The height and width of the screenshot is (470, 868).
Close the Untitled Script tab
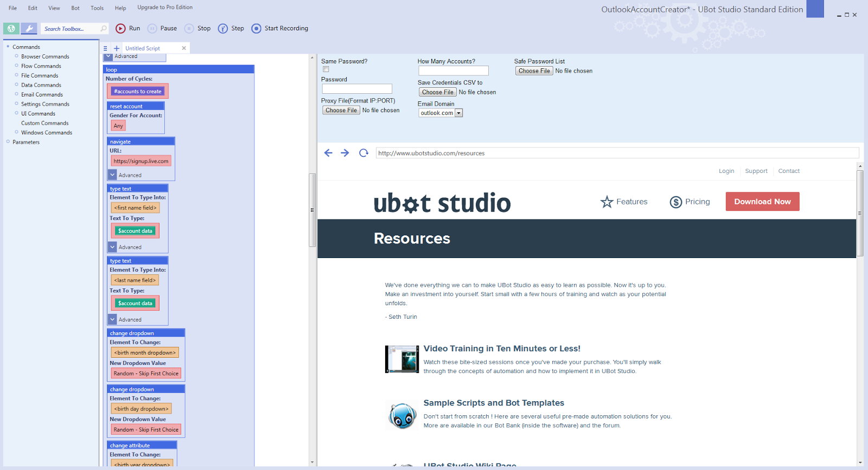[x=184, y=48]
